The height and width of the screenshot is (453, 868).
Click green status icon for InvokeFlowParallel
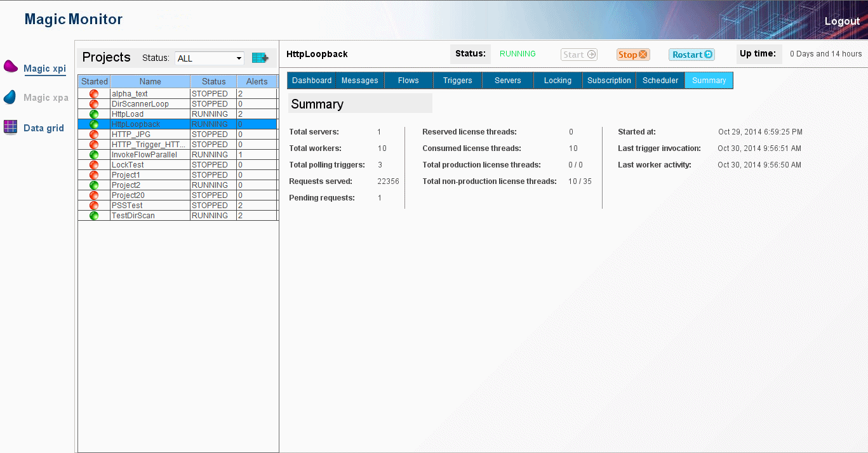94,155
